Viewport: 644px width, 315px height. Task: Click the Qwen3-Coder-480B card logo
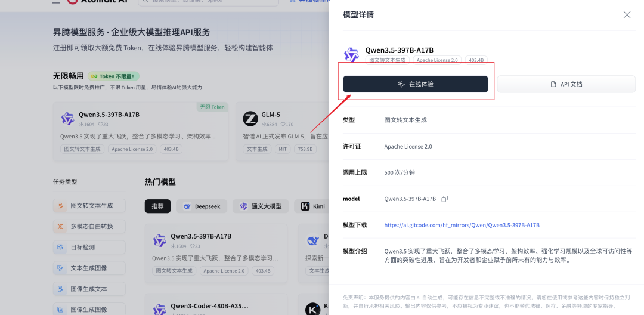click(159, 310)
